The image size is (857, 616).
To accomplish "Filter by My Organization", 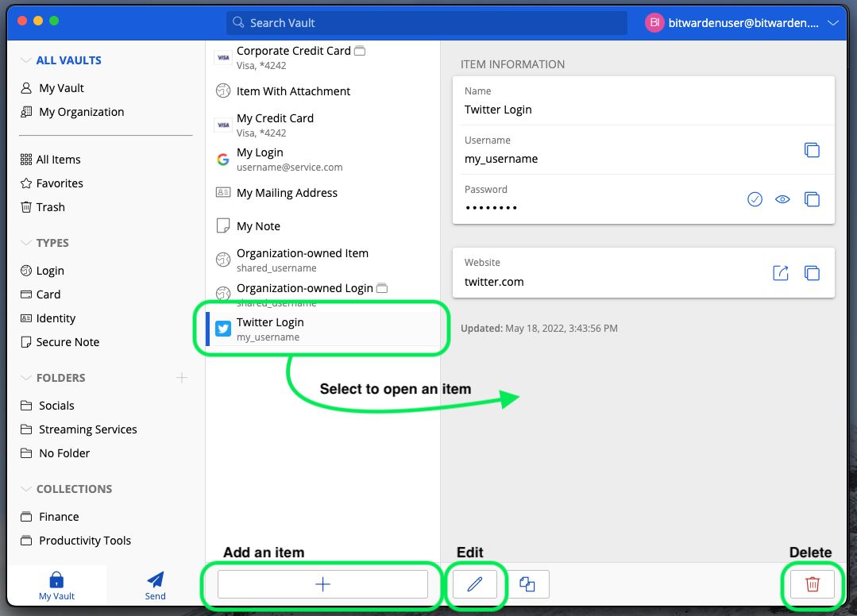I will (72, 112).
